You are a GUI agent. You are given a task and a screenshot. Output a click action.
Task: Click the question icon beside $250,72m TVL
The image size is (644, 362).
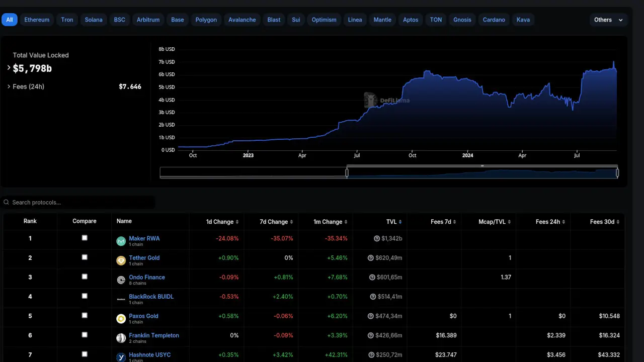coord(371,354)
